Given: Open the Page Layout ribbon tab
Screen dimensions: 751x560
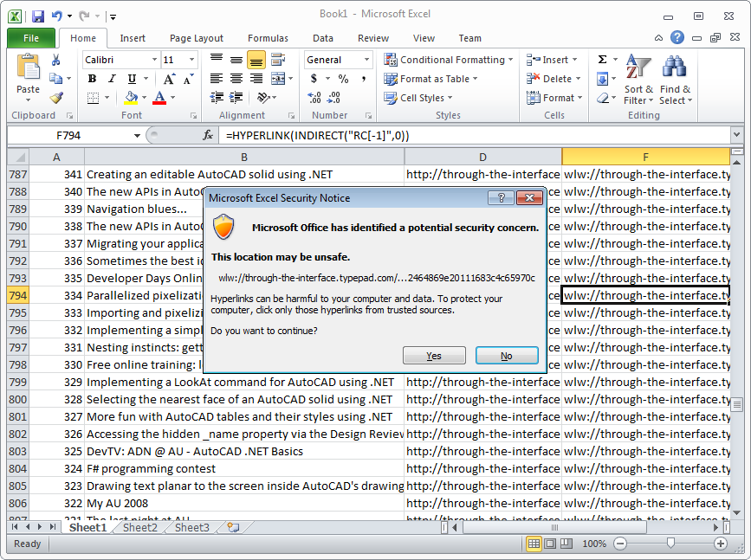Looking at the screenshot, I should (197, 38).
